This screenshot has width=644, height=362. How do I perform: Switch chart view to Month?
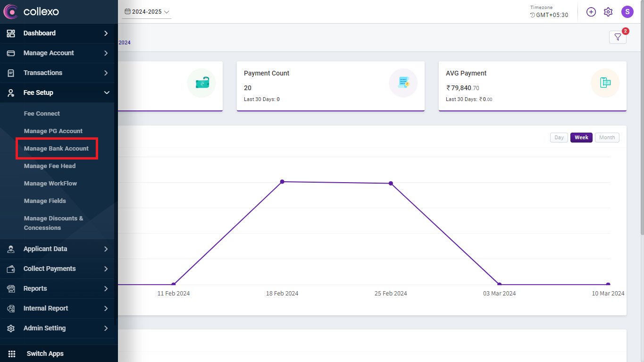point(607,137)
